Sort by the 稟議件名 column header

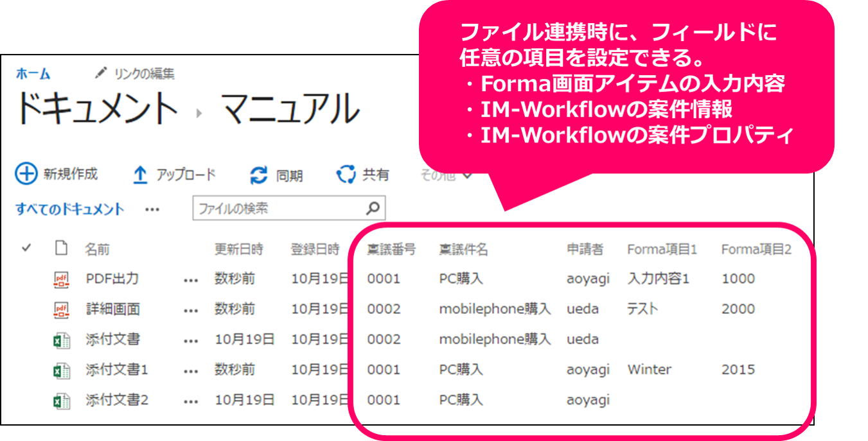(463, 250)
